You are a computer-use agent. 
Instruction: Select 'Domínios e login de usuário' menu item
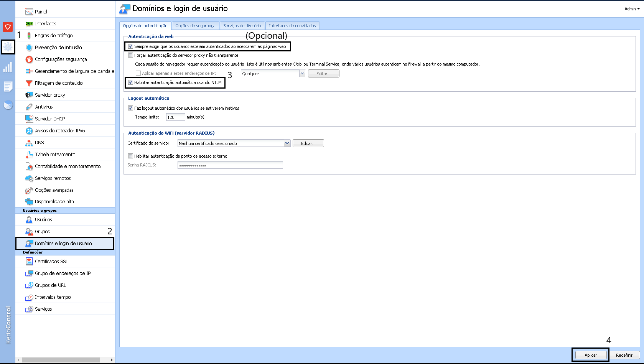(65, 244)
